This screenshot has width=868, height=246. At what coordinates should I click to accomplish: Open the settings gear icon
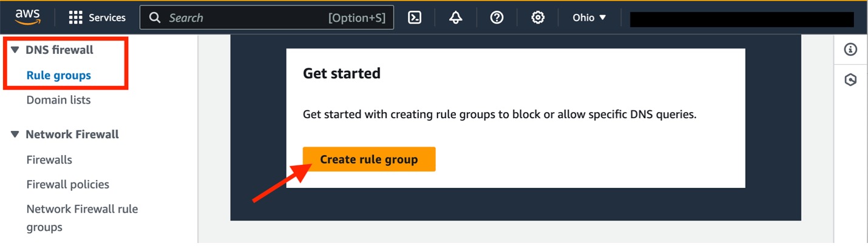click(x=538, y=18)
